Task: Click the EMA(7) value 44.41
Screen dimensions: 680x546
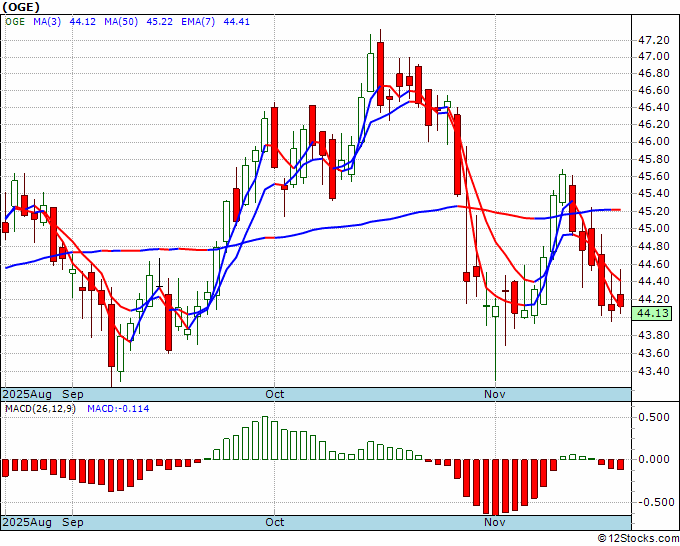Action: [236, 21]
